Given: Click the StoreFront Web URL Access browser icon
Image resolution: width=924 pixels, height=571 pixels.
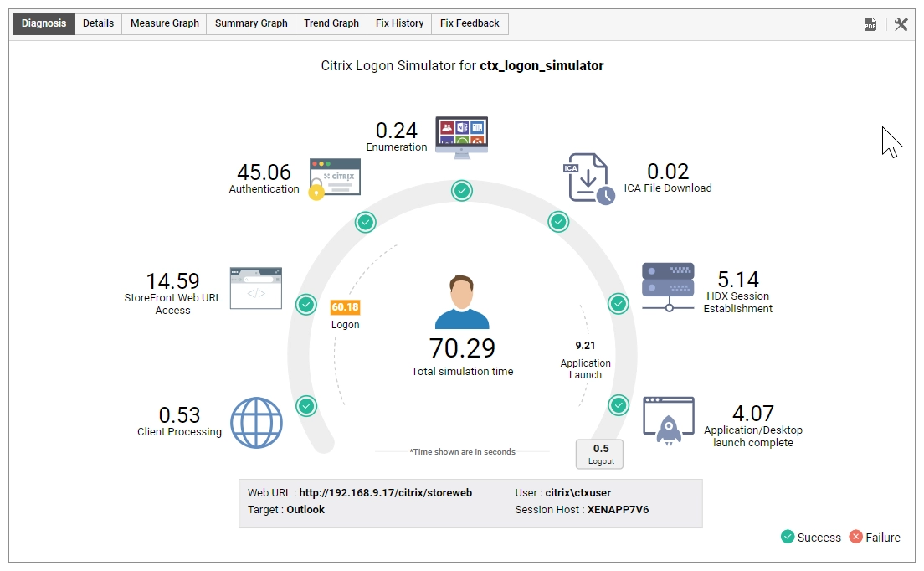Looking at the screenshot, I should [256, 288].
